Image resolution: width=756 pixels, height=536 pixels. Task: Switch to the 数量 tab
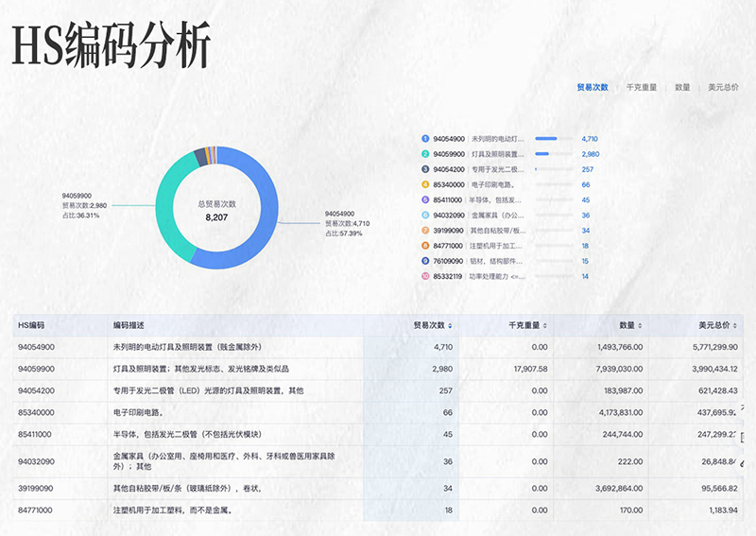click(x=682, y=87)
